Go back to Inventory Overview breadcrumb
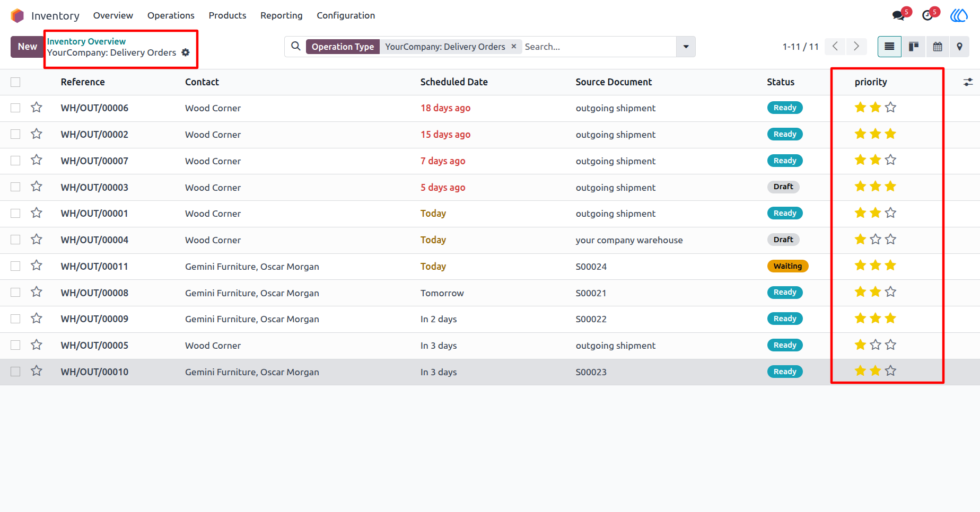This screenshot has height=512, width=980. tap(86, 41)
